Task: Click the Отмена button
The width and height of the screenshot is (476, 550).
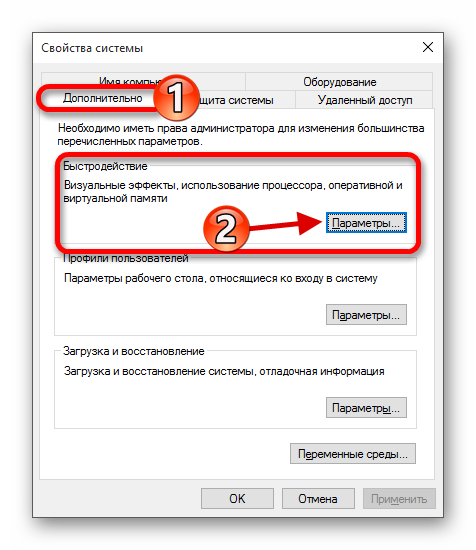Action: tap(318, 499)
